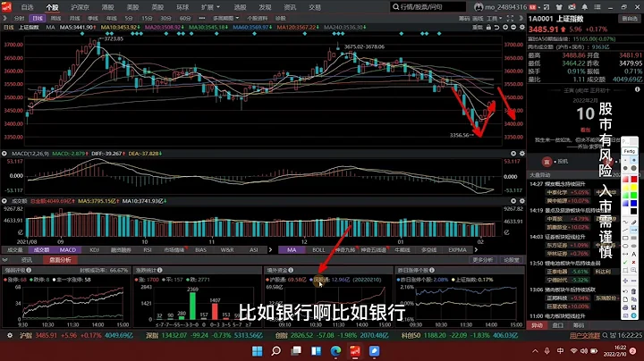The image size is (644, 361).
Task: Open the skin theme shirt icon
Action: pos(559,7)
